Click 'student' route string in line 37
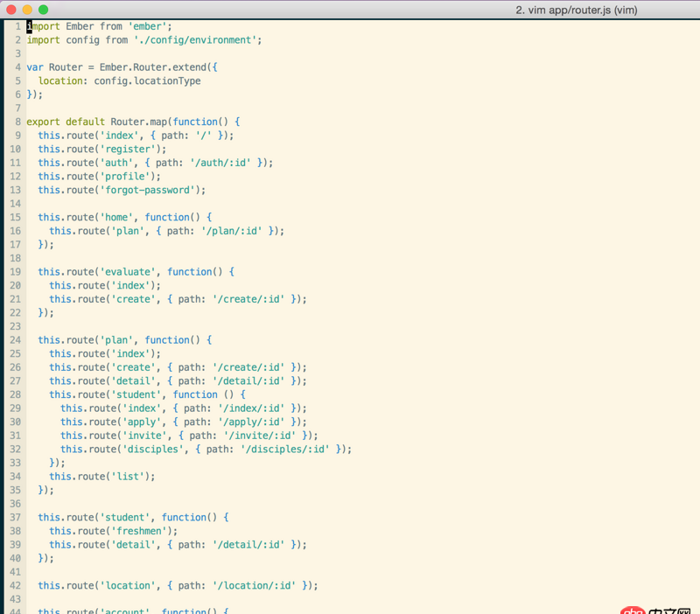The image size is (700, 614). [125, 518]
